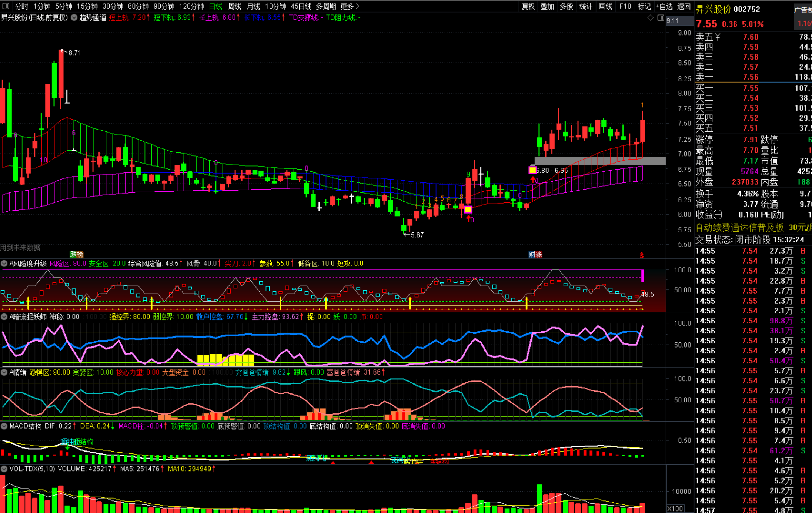Image resolution: width=812 pixels, height=513 pixels.
Task: Click the 跌榜 tag below chart
Action: 77,254
